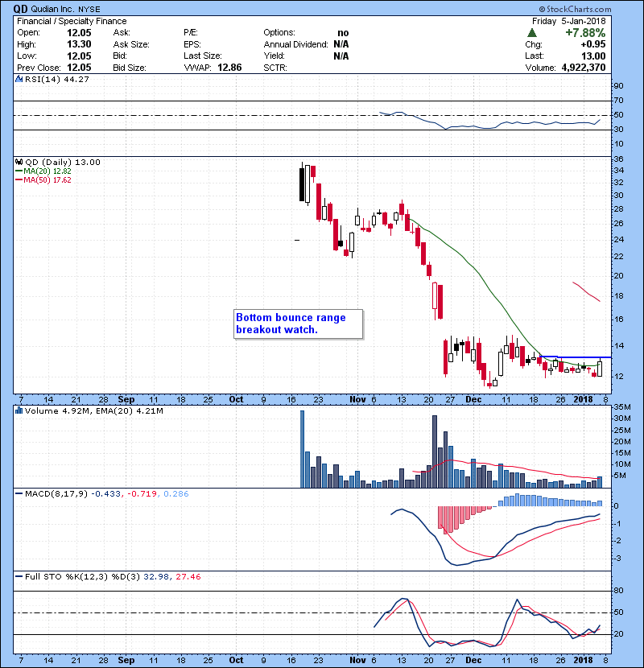This screenshot has height=668, width=644.
Task: Click the 'EPS:' label
Action: coord(192,44)
